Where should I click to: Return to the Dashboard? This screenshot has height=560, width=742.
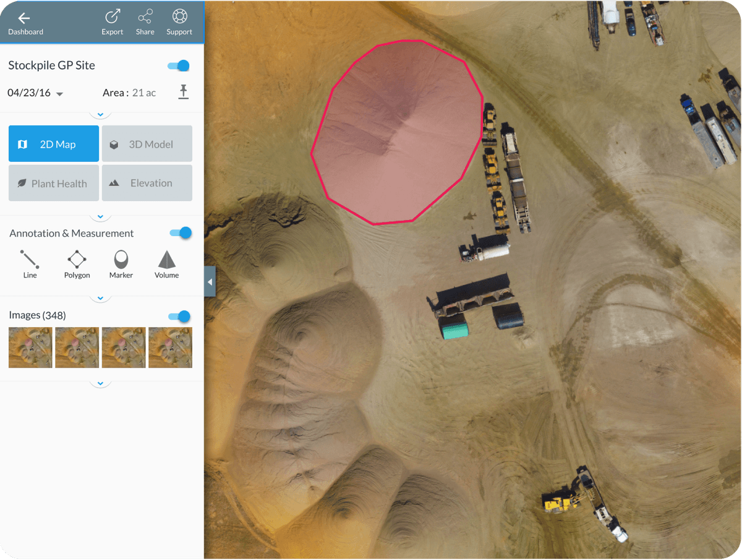click(x=25, y=20)
